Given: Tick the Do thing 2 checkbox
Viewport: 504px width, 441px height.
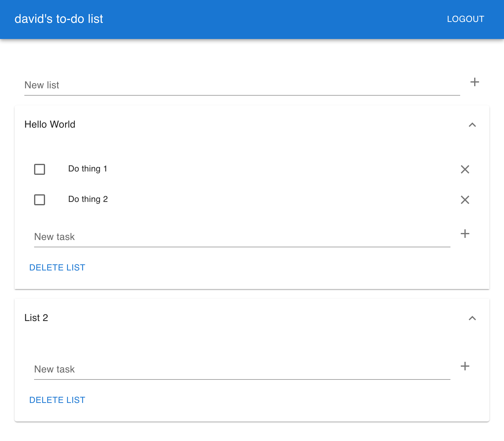Looking at the screenshot, I should [40, 199].
